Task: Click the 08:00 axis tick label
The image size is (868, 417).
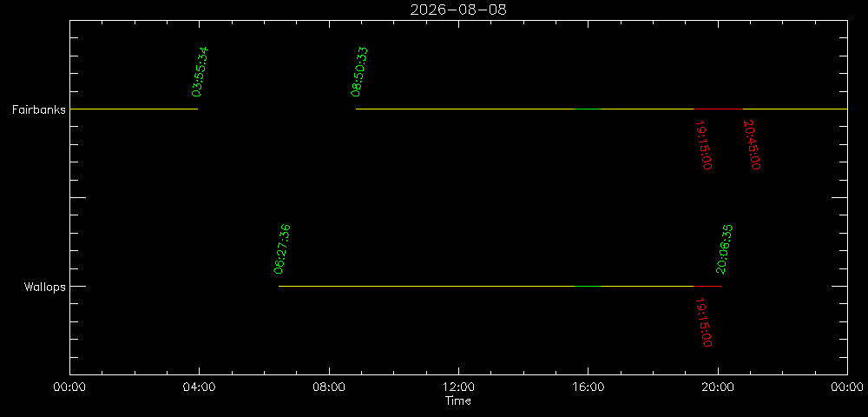Action: coord(329,387)
